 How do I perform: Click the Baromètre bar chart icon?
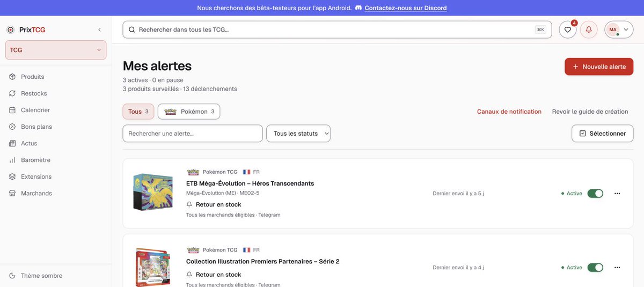pyautogui.click(x=12, y=160)
